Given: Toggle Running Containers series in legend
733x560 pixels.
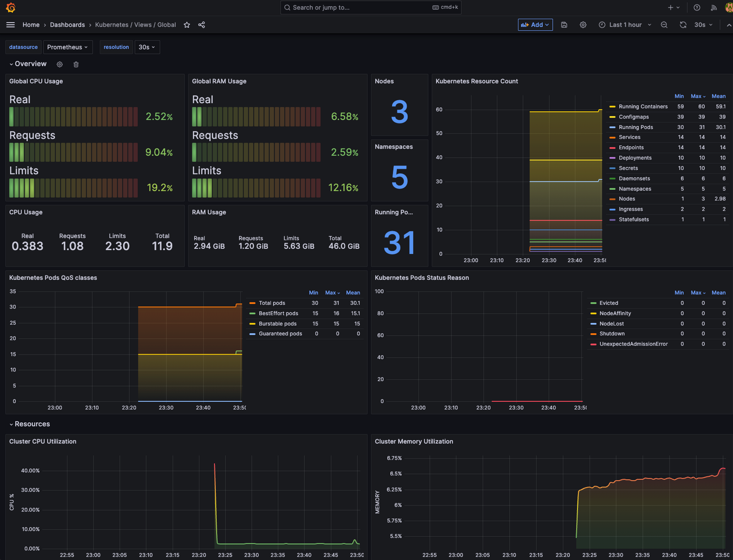Looking at the screenshot, I should point(643,107).
